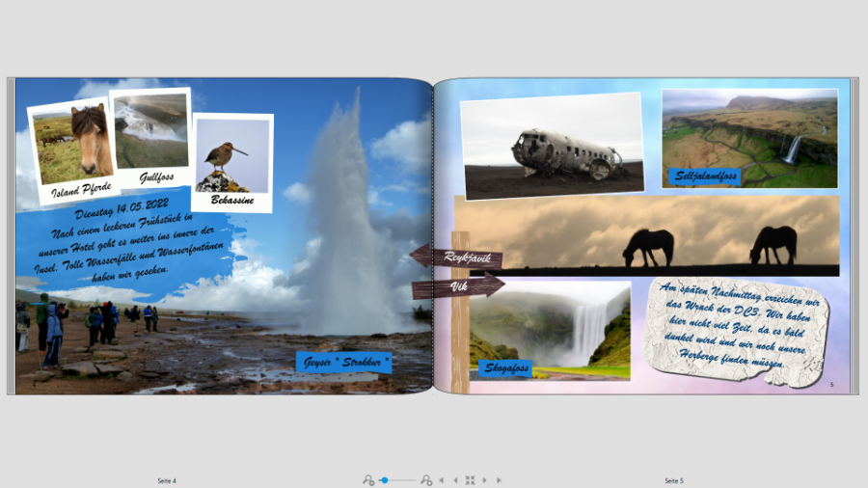Viewport: 868px width, 488px height.
Task: Select the Skogafoss waterfall photo
Action: click(550, 331)
